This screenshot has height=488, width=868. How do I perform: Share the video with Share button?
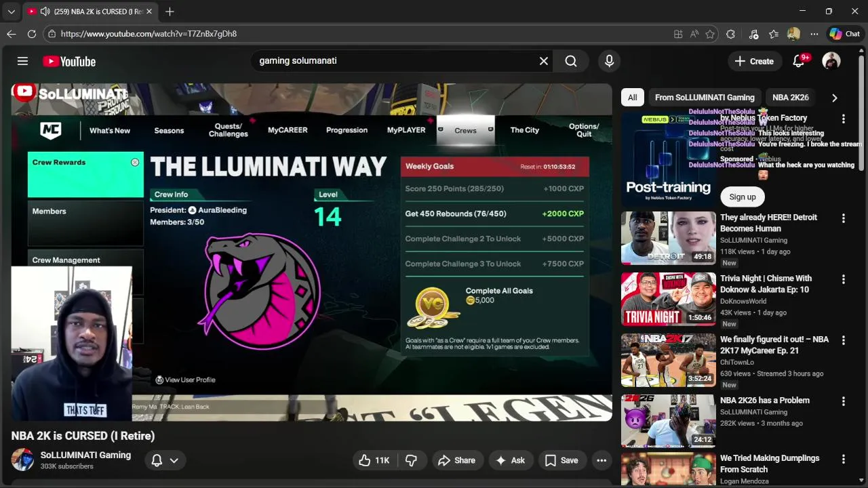(x=456, y=460)
